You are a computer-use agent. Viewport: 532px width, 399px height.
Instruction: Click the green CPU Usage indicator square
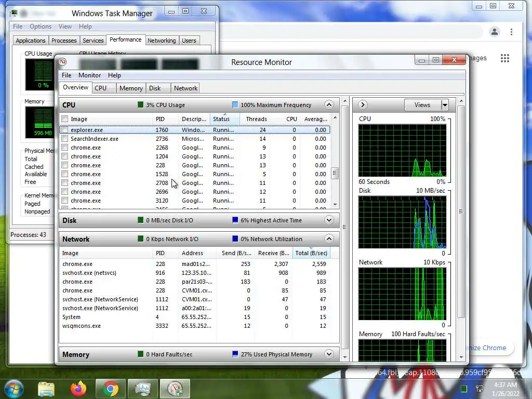140,104
